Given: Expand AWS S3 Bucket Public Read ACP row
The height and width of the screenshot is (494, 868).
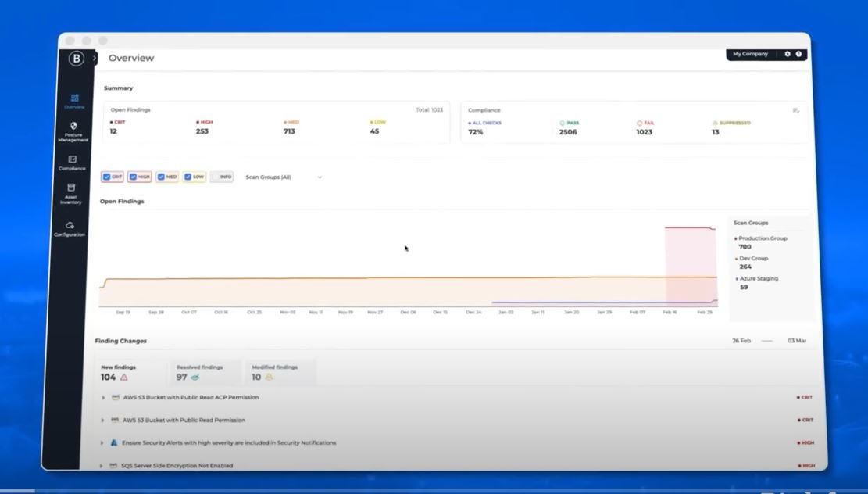Looking at the screenshot, I should pyautogui.click(x=103, y=398).
